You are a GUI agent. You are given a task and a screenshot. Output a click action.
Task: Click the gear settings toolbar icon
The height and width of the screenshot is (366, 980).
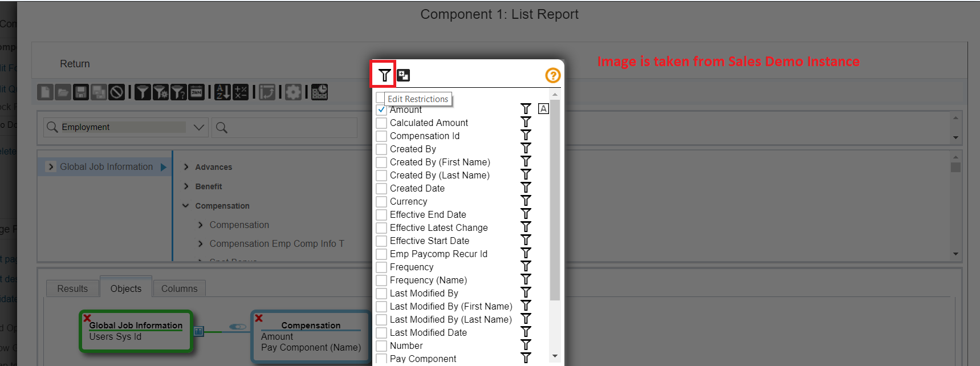[293, 92]
